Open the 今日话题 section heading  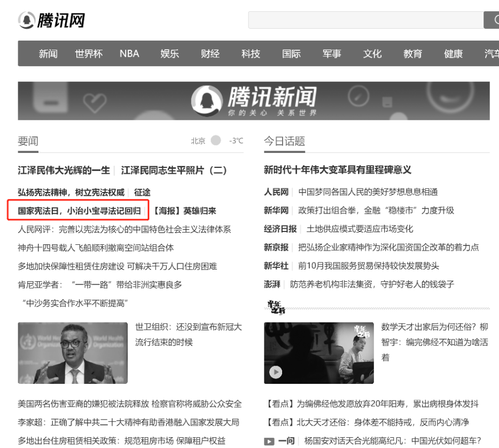point(284,141)
